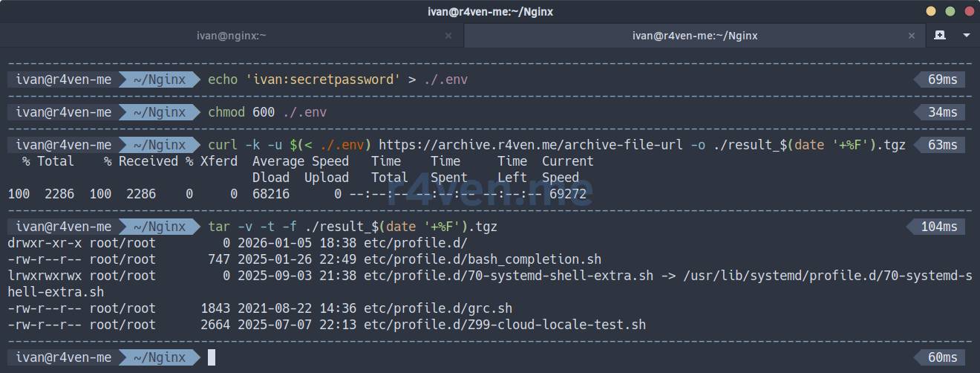The image size is (980, 373).
Task: Close the ivan@nginx:~ tab
Action: tap(448, 35)
